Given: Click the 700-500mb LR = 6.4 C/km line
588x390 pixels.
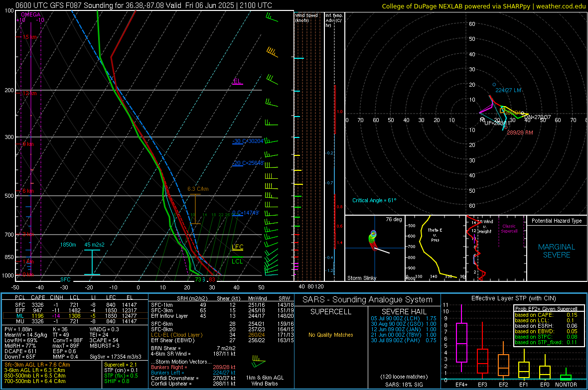Looking at the screenshot, I should tap(35, 381).
